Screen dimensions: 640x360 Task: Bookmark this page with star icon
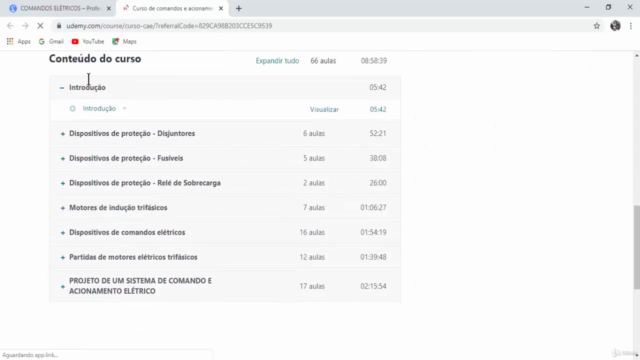pos(597,26)
